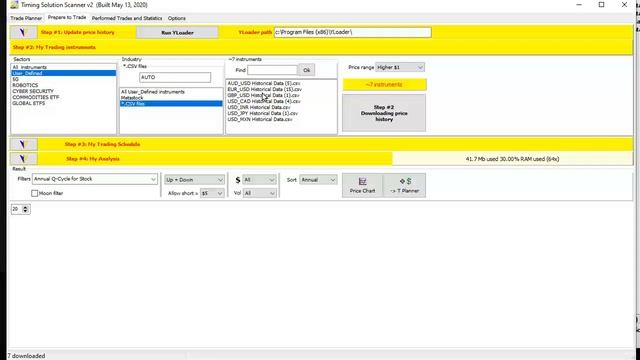Screen dimensions: 640x360
Task: Open the dollar price All dropdown
Action: pos(259,180)
